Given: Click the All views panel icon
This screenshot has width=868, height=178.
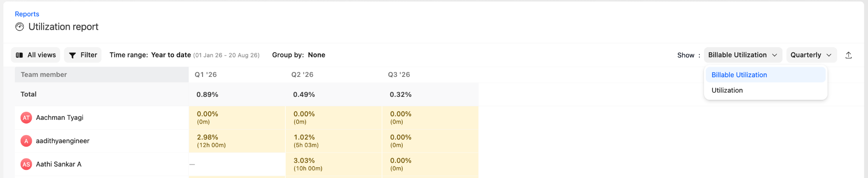Looking at the screenshot, I should click(19, 55).
